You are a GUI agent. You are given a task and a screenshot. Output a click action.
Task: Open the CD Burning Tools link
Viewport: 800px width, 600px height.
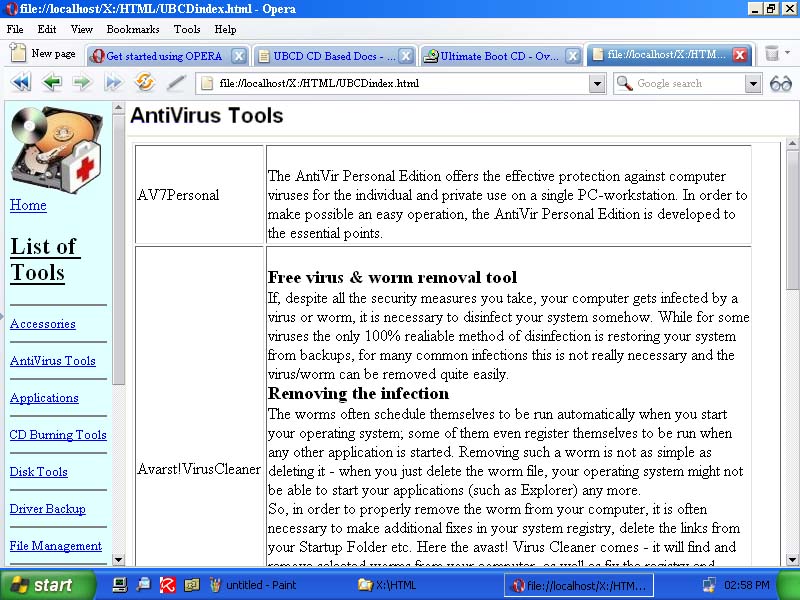58,435
